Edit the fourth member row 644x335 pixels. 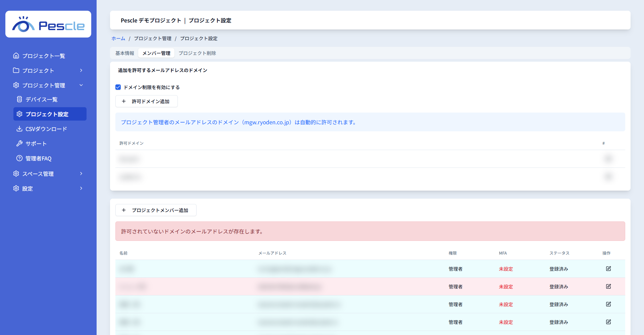point(608,322)
